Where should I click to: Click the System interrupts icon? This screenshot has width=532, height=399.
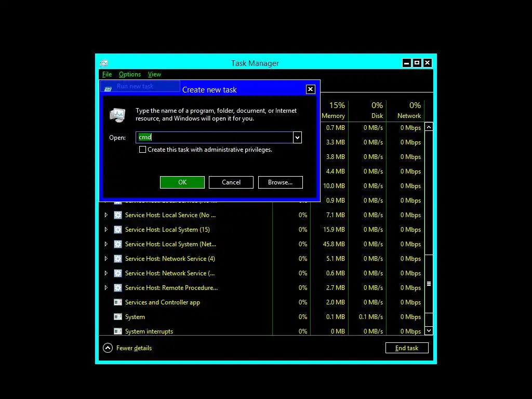118,331
